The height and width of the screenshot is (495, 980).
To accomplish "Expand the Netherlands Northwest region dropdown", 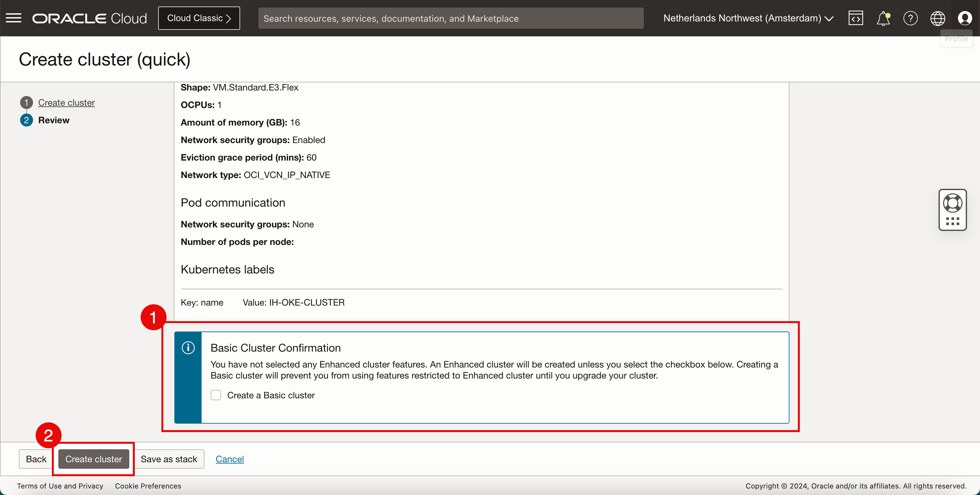I will coord(748,18).
